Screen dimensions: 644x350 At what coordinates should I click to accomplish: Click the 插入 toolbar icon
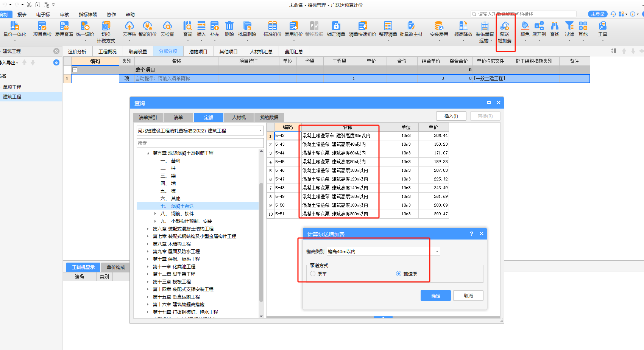201,30
